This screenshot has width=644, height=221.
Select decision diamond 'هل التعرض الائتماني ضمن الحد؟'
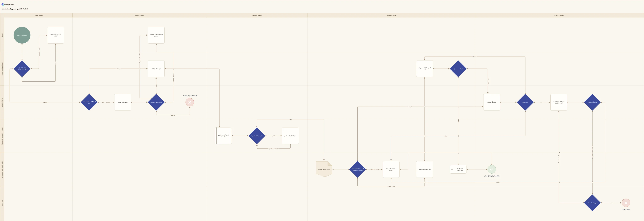coord(89,102)
